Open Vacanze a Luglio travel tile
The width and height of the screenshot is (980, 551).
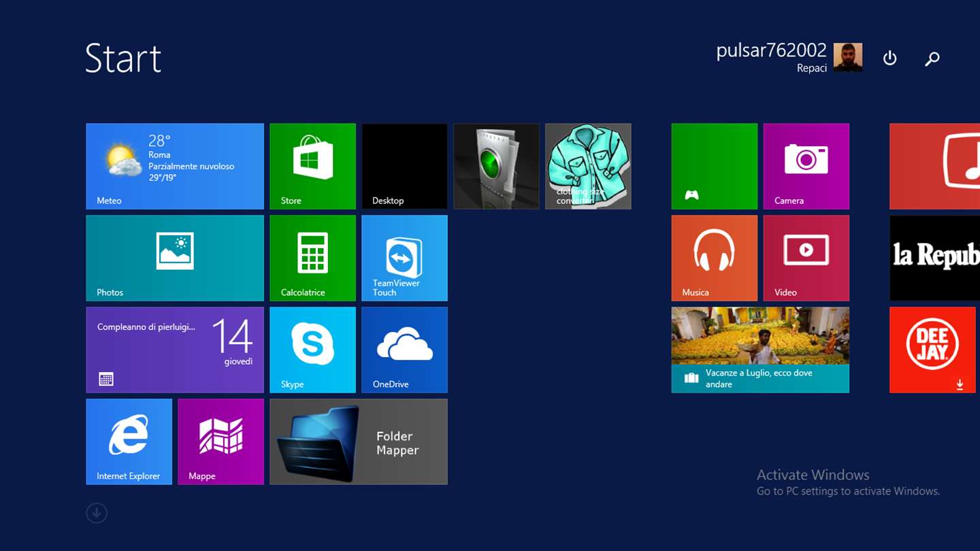coord(760,350)
